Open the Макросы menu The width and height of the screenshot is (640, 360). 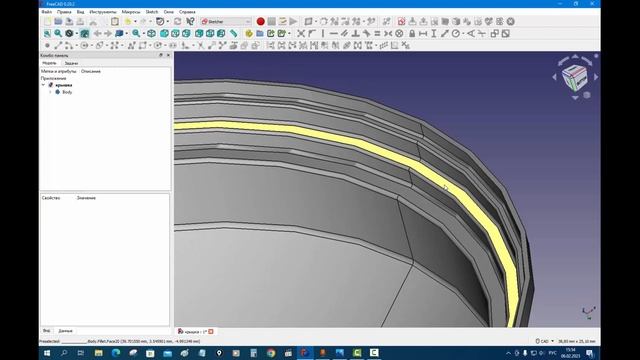[x=131, y=12]
